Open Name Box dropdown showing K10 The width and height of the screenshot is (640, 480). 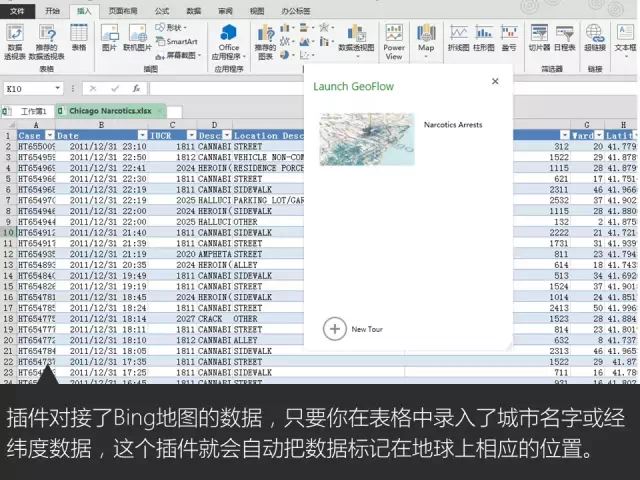(x=58, y=89)
